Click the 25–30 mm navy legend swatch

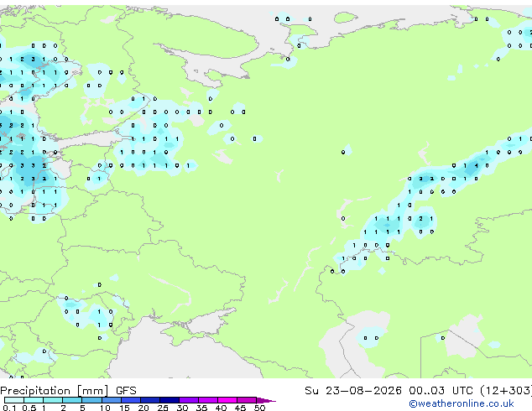tap(170, 400)
